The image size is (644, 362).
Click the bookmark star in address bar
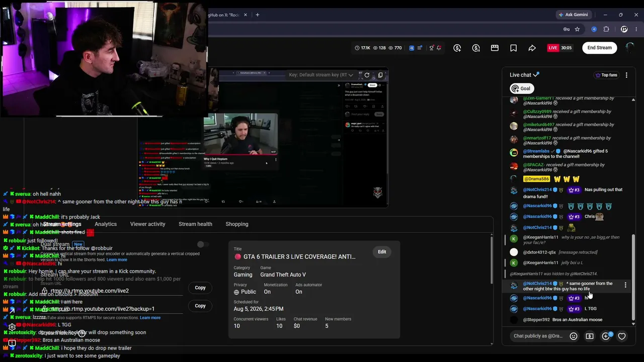[x=577, y=29]
